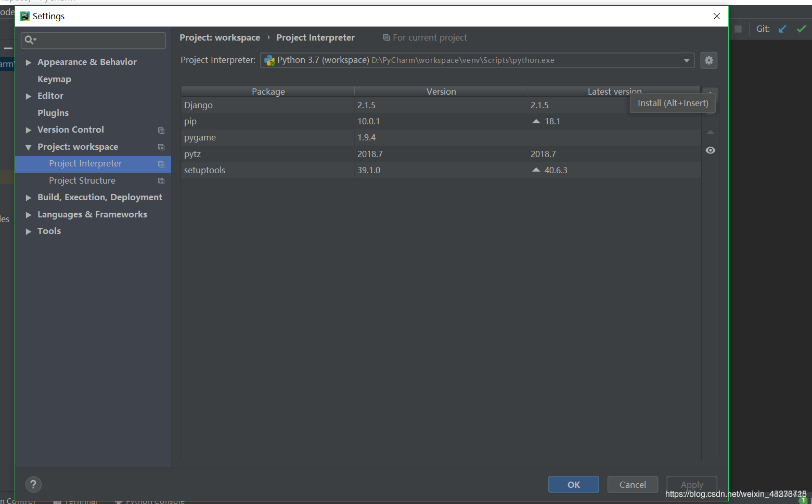Close the Settings dialog with X
812x504 pixels.
pyautogui.click(x=717, y=16)
